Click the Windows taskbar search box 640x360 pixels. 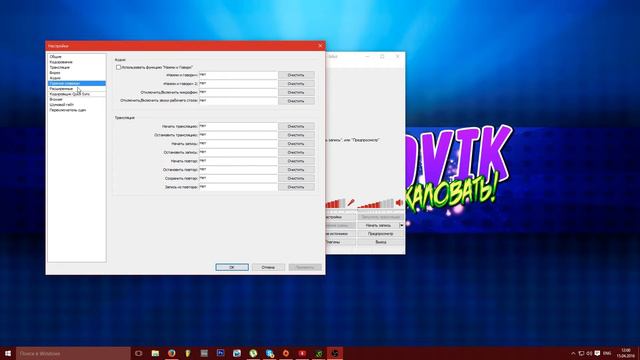(x=73, y=353)
